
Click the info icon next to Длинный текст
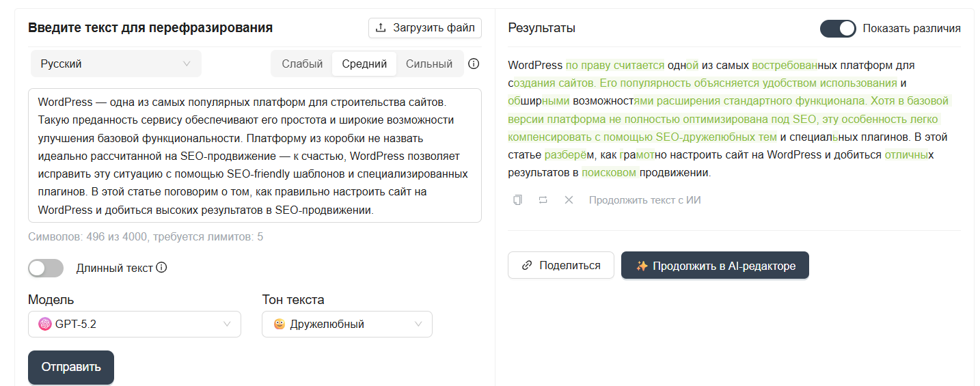[161, 268]
